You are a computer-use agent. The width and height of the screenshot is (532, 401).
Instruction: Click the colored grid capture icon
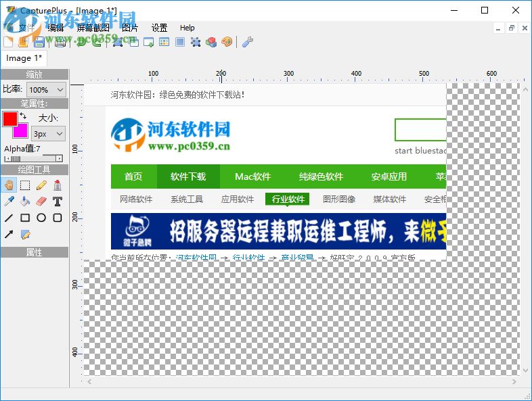point(164,42)
